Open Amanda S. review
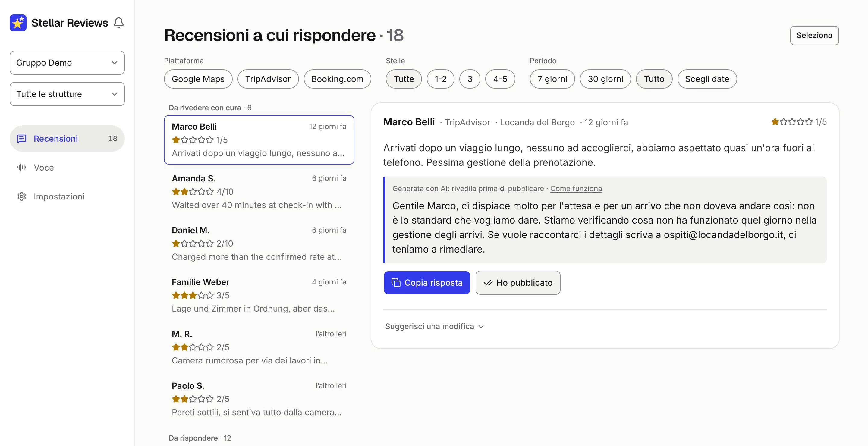This screenshot has height=446, width=868. click(259, 192)
